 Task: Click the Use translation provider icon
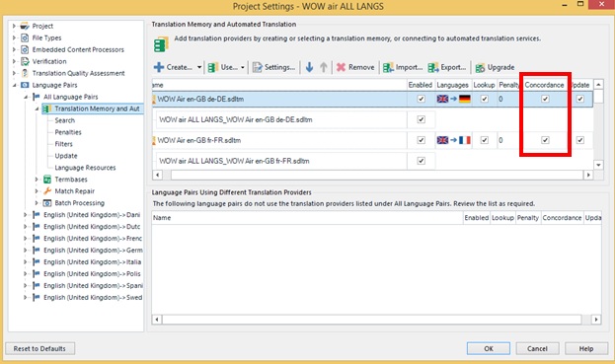(212, 67)
